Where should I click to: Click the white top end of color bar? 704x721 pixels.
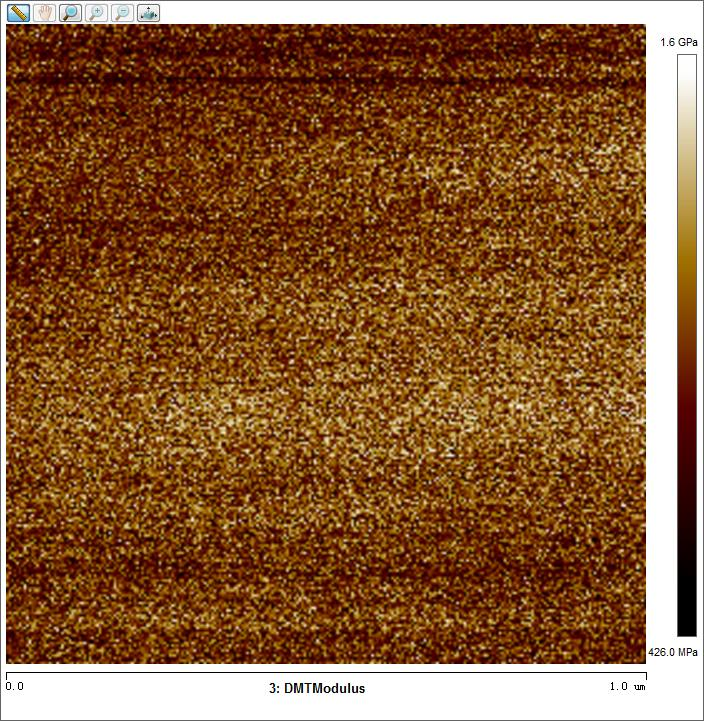[x=686, y=60]
